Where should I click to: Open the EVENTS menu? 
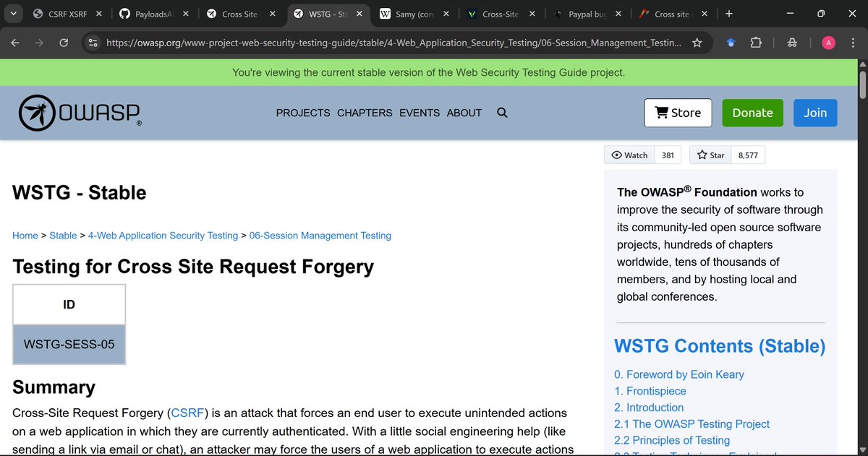[420, 113]
